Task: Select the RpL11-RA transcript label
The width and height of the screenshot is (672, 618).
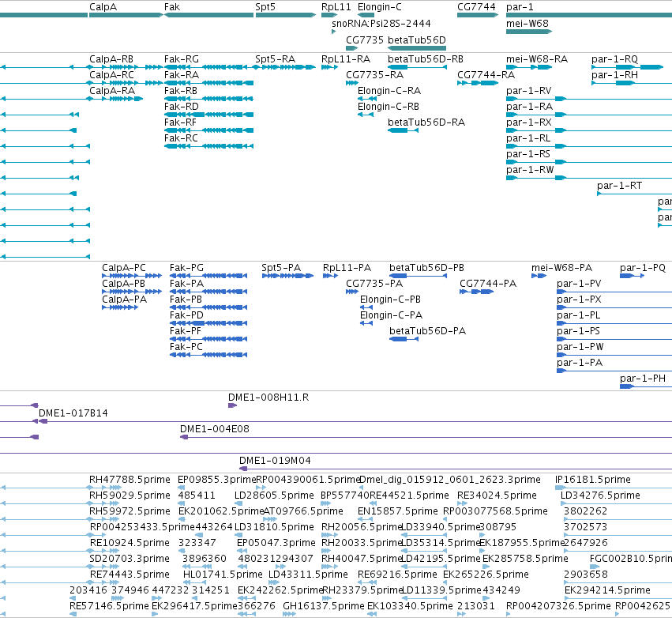Action: (346, 59)
